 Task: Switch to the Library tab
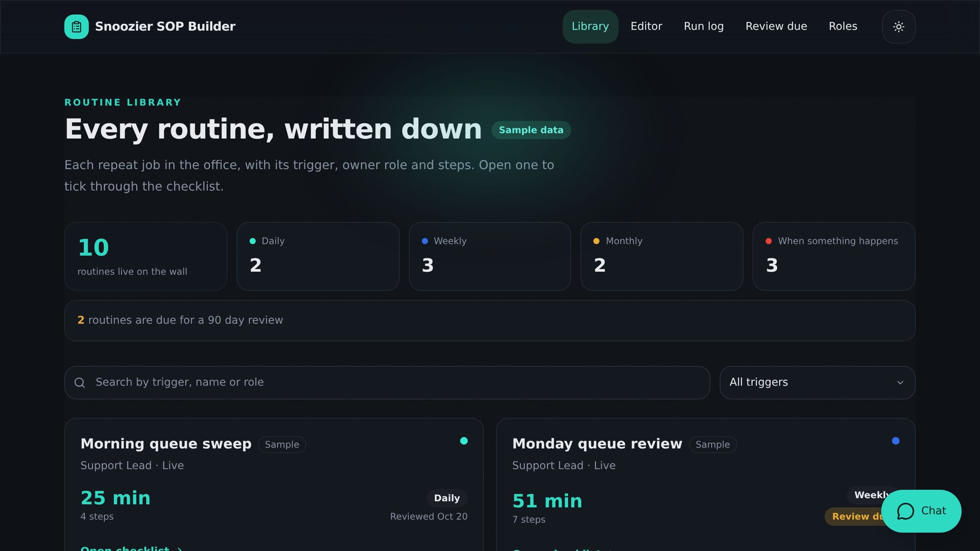pos(590,26)
